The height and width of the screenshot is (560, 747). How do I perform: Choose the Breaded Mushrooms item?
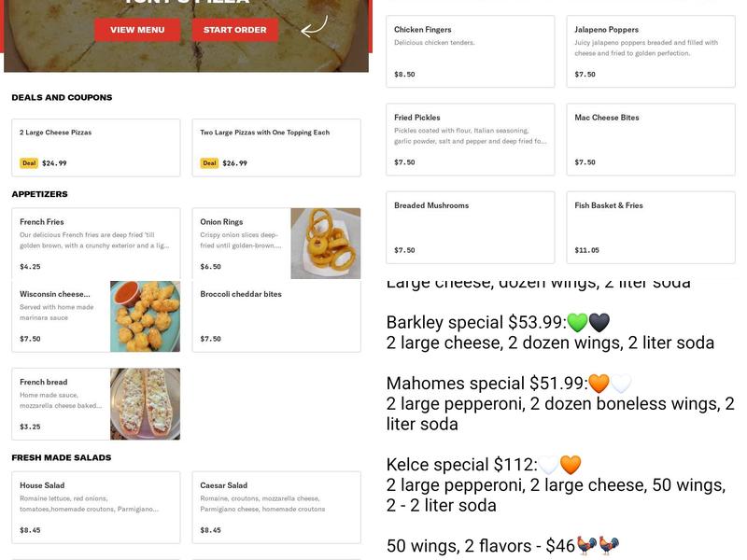(470, 227)
